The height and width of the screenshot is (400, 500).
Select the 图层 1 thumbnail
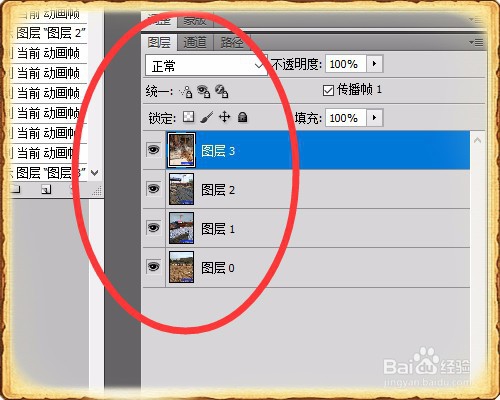(x=181, y=228)
